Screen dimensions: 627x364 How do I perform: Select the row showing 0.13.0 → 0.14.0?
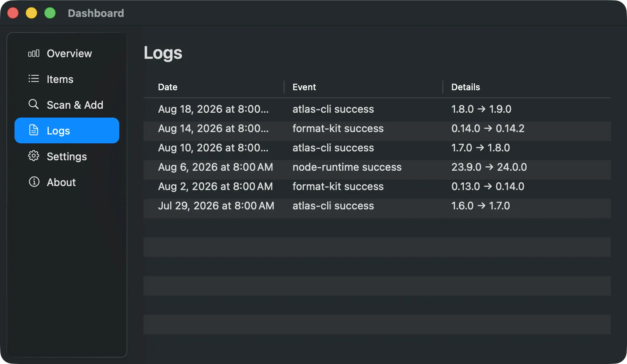tap(377, 186)
